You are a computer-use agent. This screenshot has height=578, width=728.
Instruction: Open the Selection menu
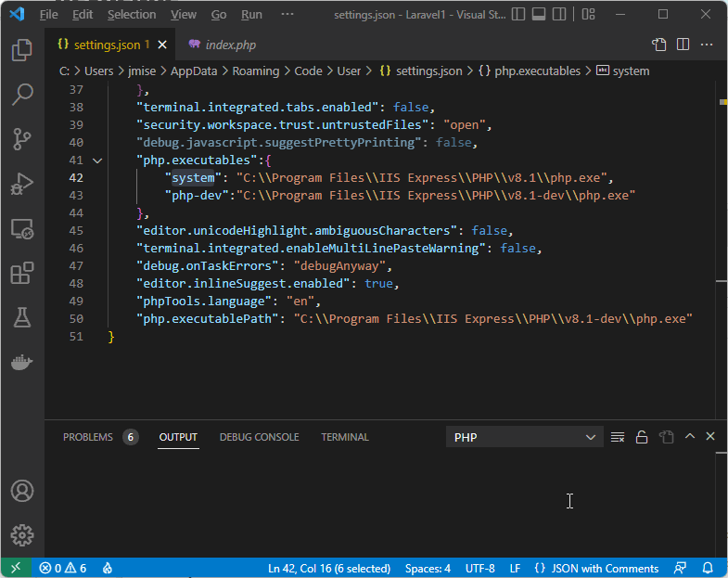[132, 15]
